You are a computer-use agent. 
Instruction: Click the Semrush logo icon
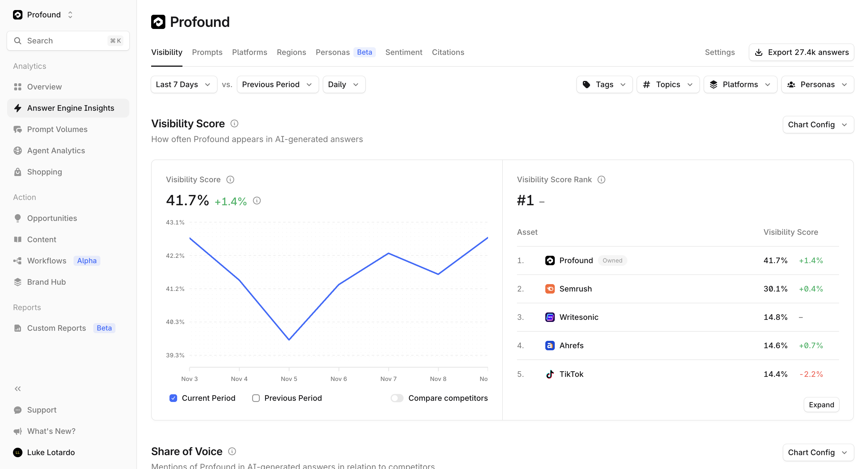[550, 289]
